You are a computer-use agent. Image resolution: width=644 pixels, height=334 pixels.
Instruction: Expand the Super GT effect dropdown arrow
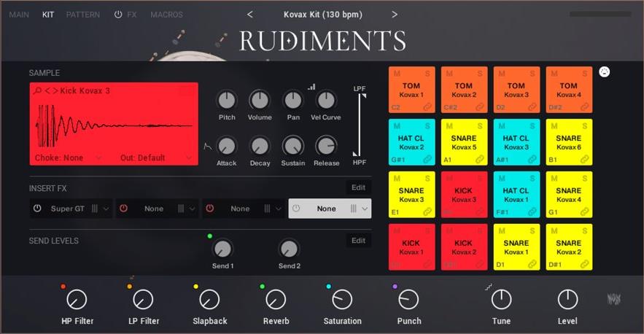(x=106, y=209)
